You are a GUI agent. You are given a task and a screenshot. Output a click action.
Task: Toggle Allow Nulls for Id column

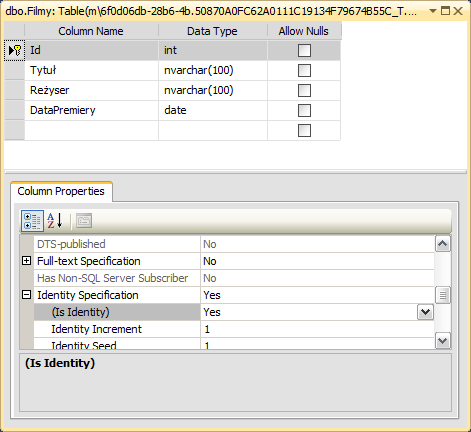pos(304,51)
